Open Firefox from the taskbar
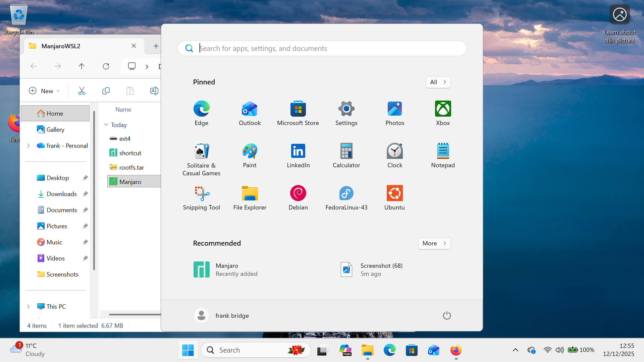 [456, 350]
